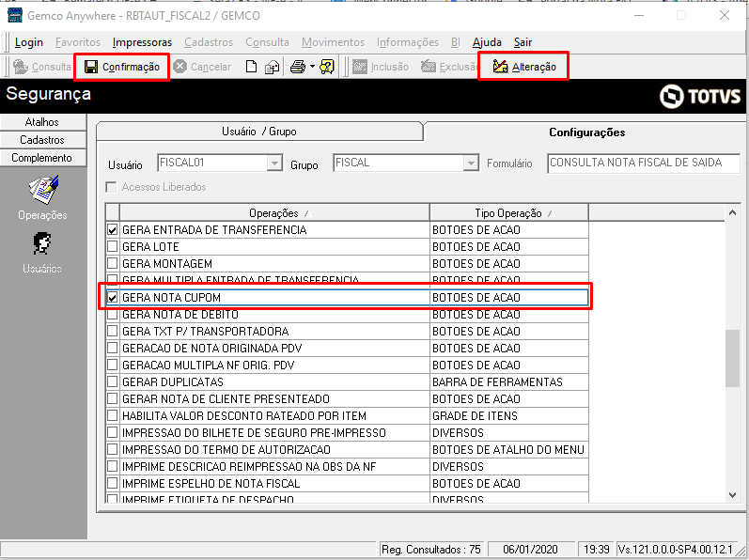Click Reg. Consultados : 75 status entry

pyautogui.click(x=430, y=550)
